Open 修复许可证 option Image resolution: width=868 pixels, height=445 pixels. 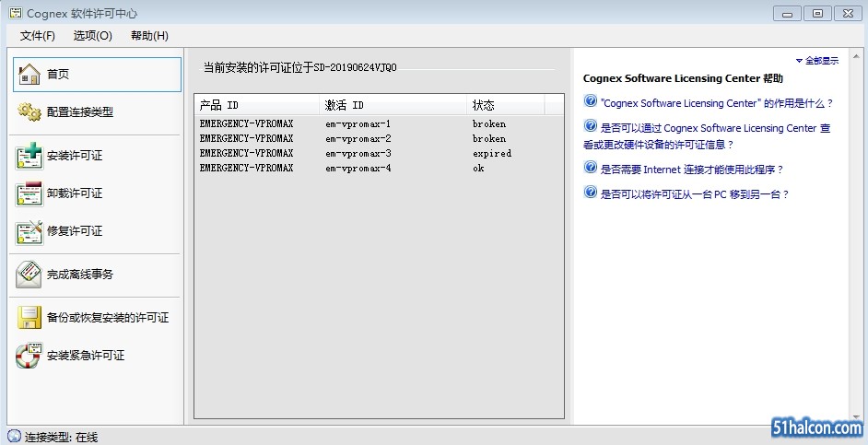point(75,231)
